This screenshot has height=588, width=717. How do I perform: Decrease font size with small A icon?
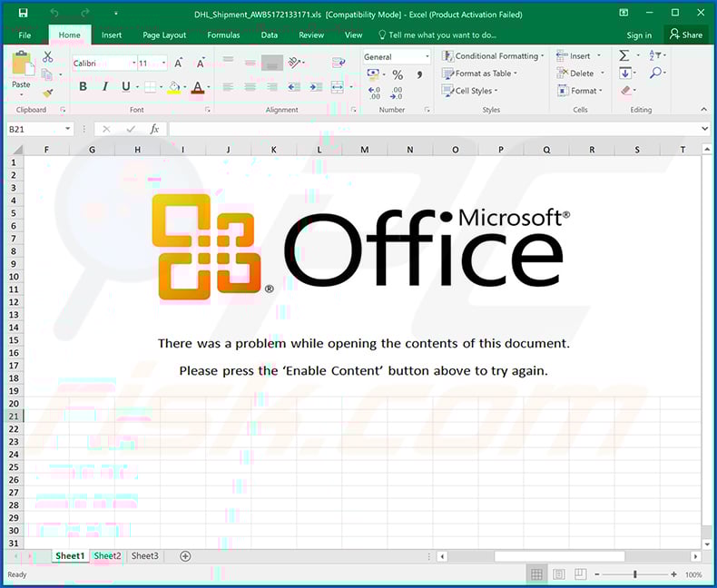(201, 64)
